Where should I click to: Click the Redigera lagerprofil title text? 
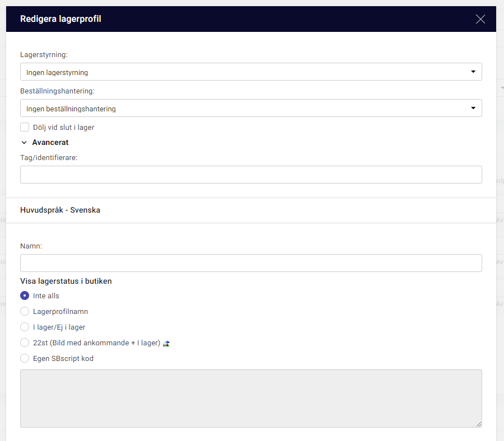60,19
